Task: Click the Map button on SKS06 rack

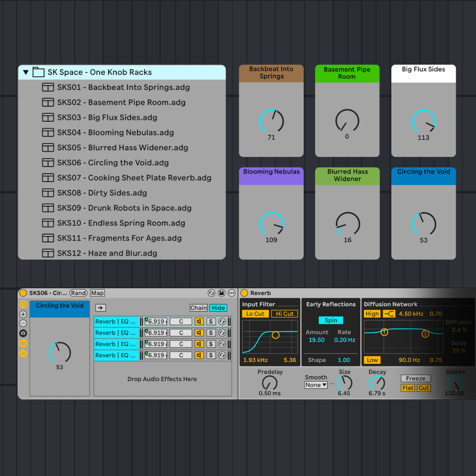Action: pos(97,293)
